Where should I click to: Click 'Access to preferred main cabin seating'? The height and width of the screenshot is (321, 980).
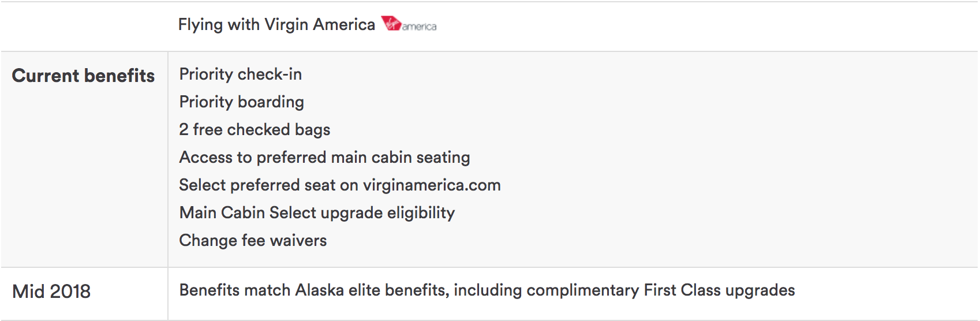(x=325, y=158)
